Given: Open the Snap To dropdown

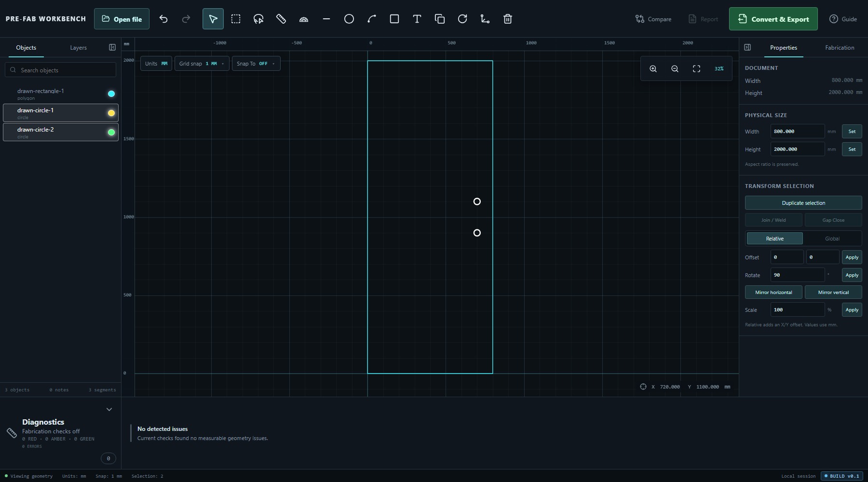Looking at the screenshot, I should (x=256, y=64).
